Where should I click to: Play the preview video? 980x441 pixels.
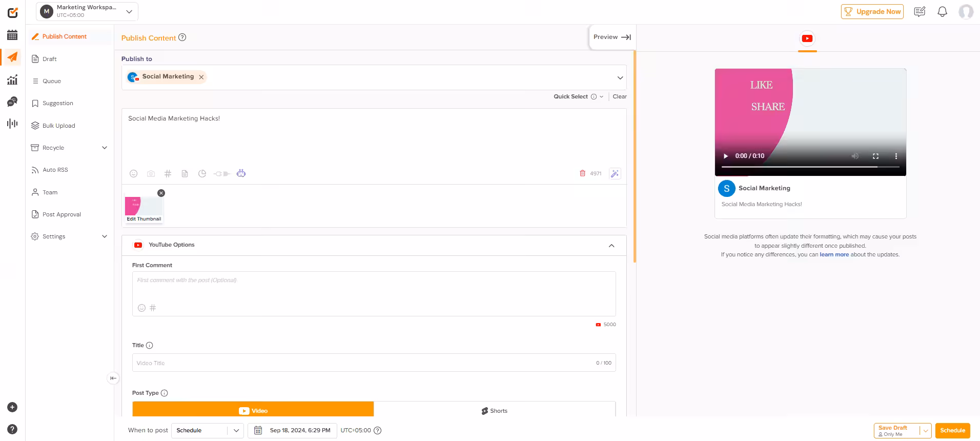[x=726, y=156]
